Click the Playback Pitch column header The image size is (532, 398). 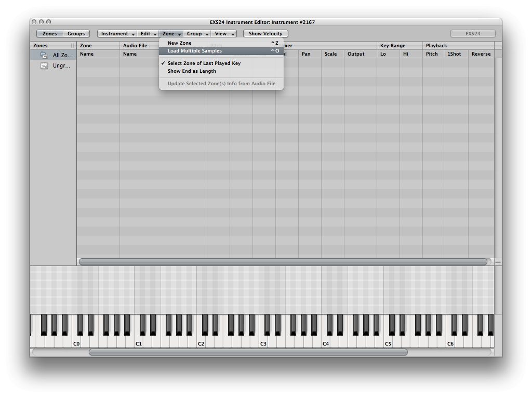pyautogui.click(x=433, y=54)
